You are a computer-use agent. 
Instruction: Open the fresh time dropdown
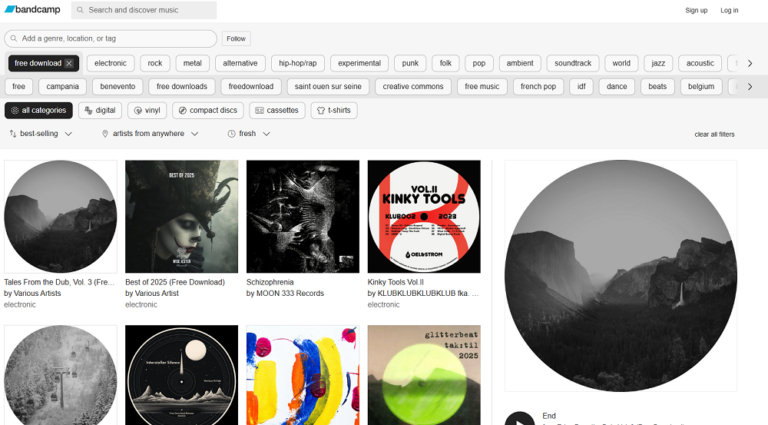(x=249, y=134)
